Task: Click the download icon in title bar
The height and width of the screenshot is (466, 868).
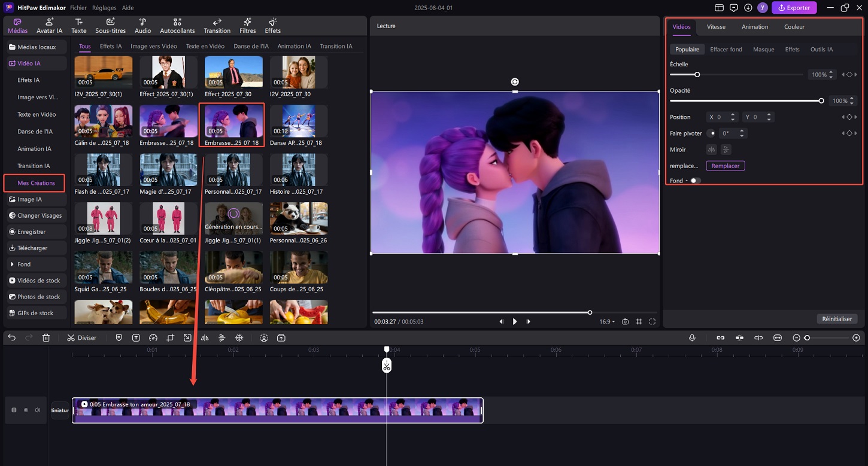Action: click(x=748, y=8)
